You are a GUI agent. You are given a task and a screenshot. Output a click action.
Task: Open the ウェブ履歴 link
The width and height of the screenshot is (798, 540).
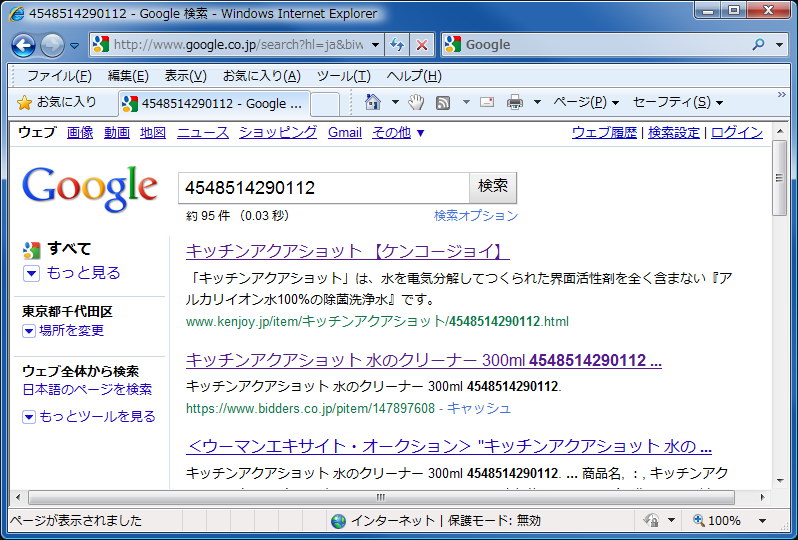604,133
